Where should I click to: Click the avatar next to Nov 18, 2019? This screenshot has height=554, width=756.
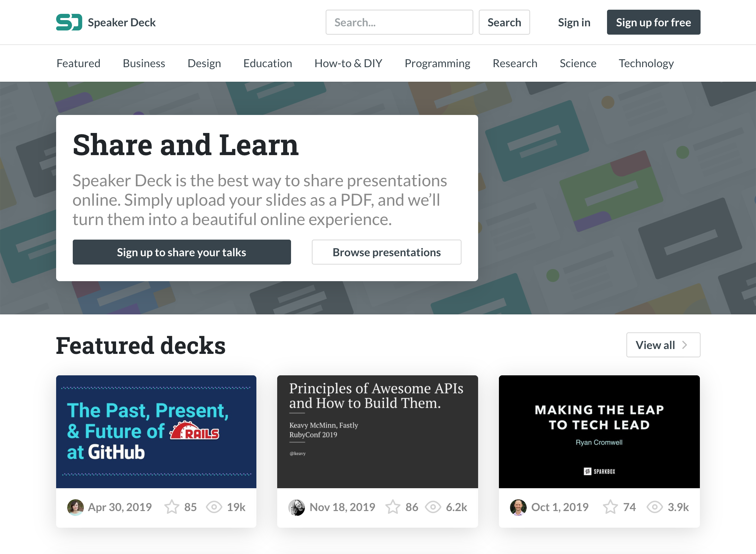(296, 507)
